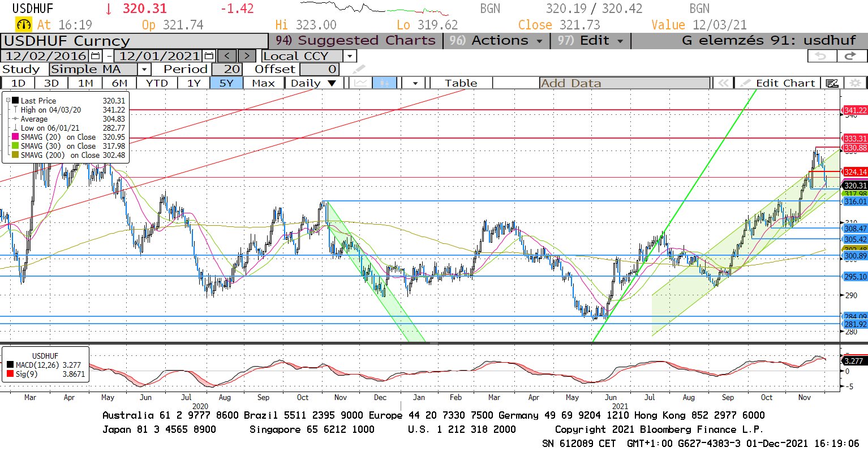Open Suggested Charts
The width and height of the screenshot is (868, 460).
tap(355, 41)
